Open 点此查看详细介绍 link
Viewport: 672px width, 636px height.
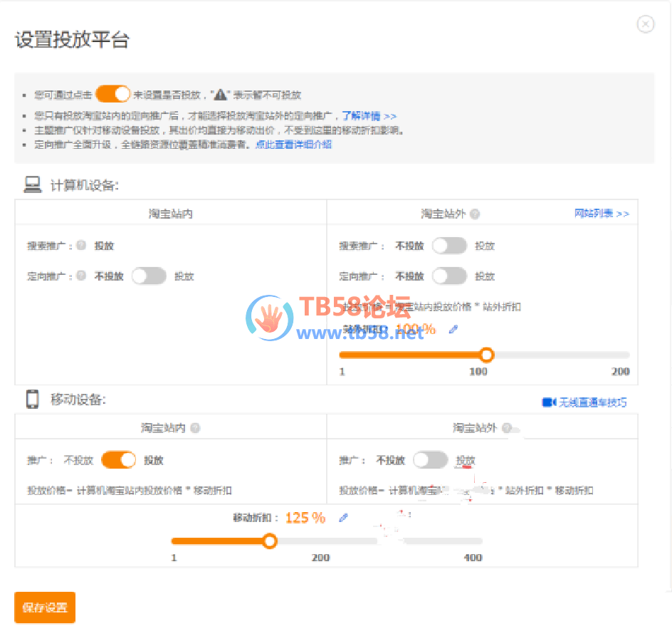pos(293,145)
